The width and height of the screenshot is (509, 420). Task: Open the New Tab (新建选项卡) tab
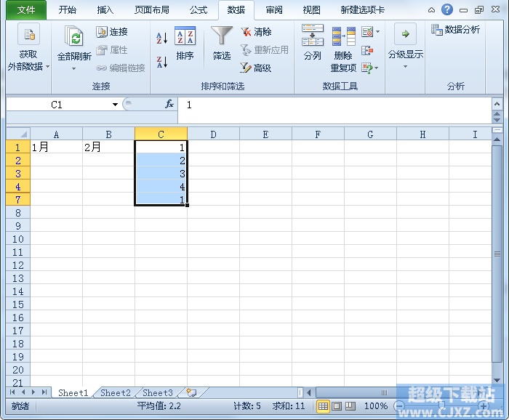363,10
